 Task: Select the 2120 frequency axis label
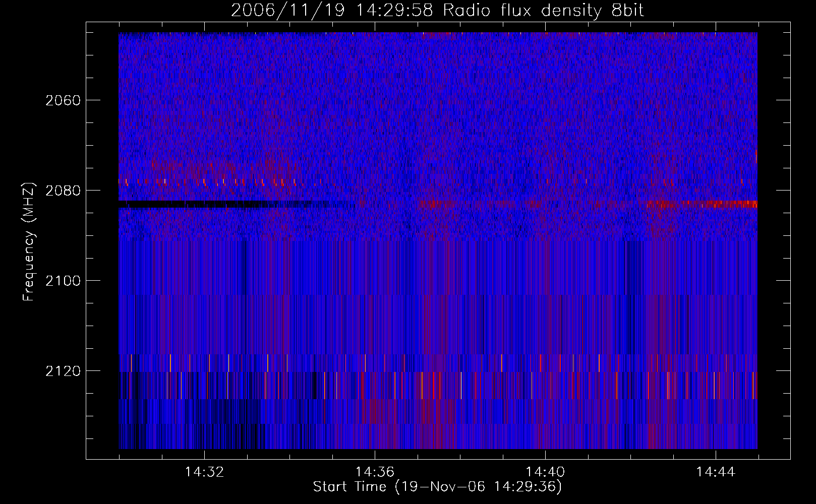pyautogui.click(x=63, y=371)
